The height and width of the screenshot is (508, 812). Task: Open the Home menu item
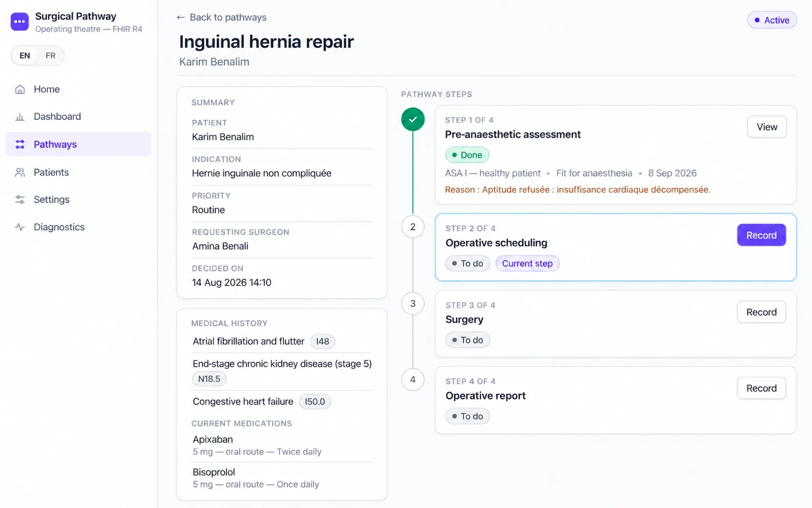pos(78,90)
